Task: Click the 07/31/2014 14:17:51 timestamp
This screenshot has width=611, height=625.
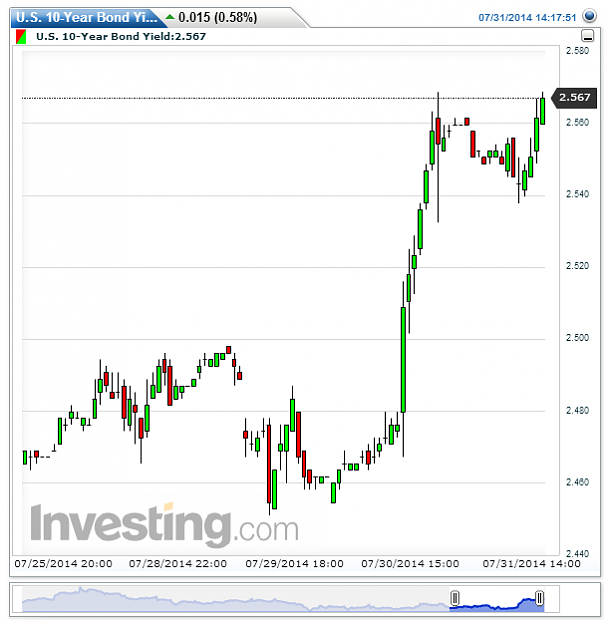Action: click(x=527, y=18)
